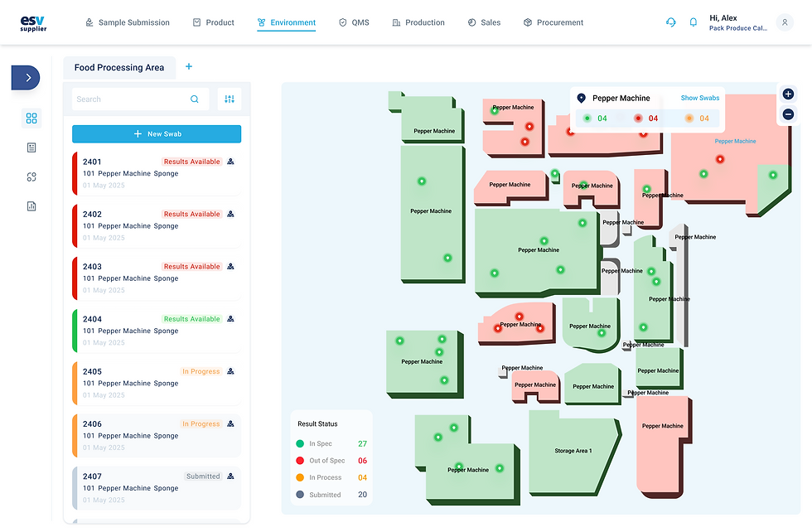Viewport: 812px width, 532px height.
Task: Click the location icon on swab 2404
Action: pyautogui.click(x=230, y=318)
